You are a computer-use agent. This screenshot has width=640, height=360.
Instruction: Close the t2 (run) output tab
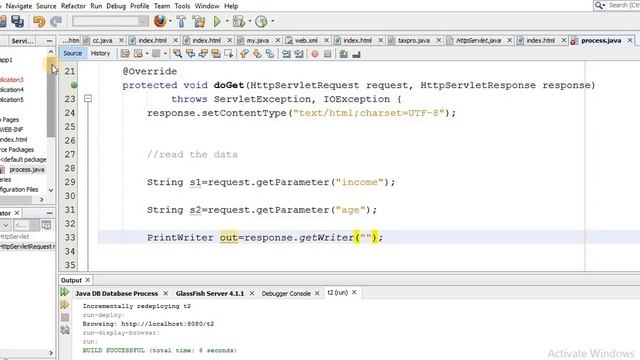pyautogui.click(x=354, y=292)
